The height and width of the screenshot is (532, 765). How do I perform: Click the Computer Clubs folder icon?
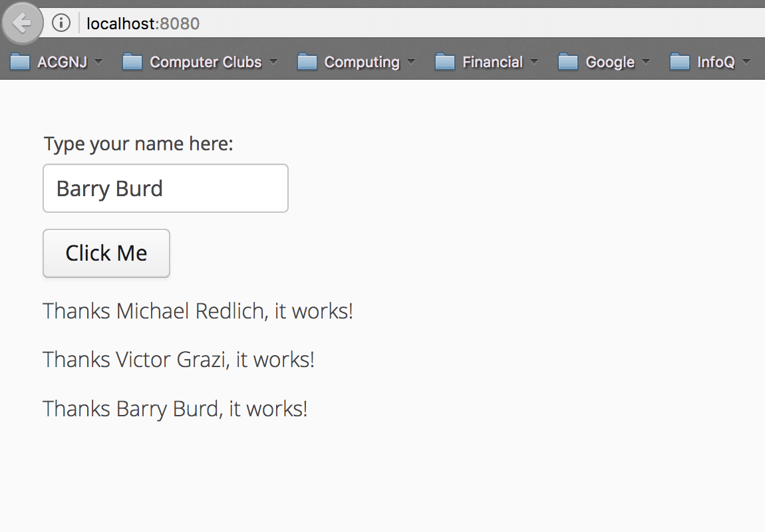132,62
